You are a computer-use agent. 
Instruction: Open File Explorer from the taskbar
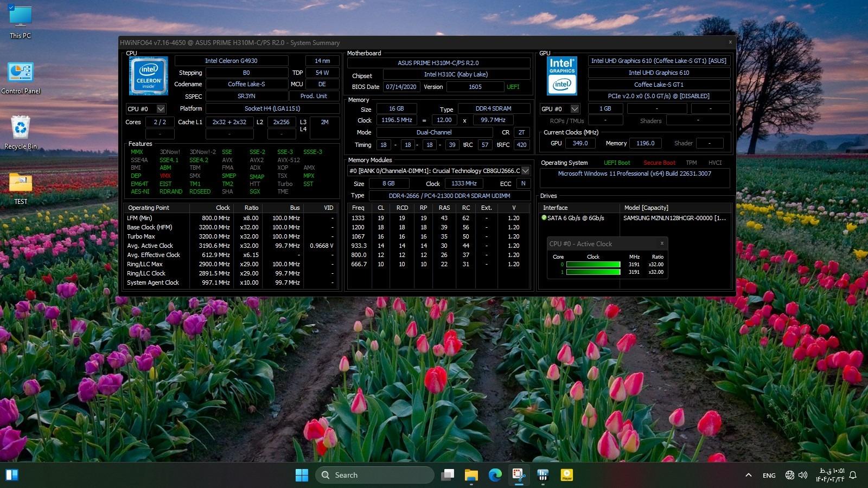pos(471,475)
